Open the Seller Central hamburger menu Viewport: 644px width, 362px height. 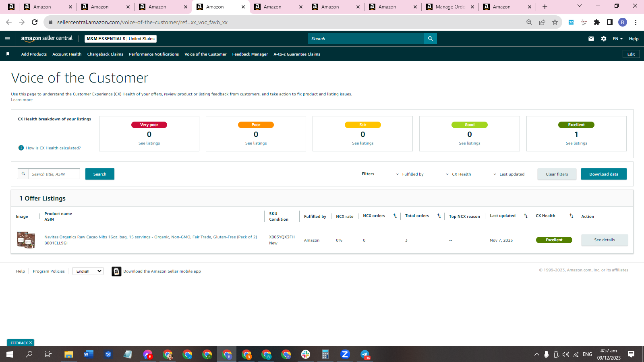pos(7,39)
